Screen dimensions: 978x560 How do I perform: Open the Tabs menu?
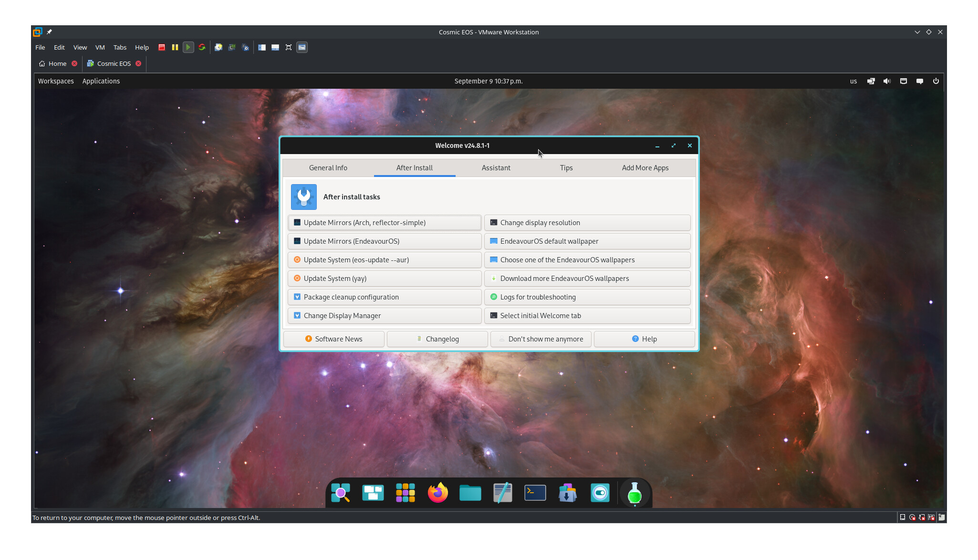[x=120, y=47]
